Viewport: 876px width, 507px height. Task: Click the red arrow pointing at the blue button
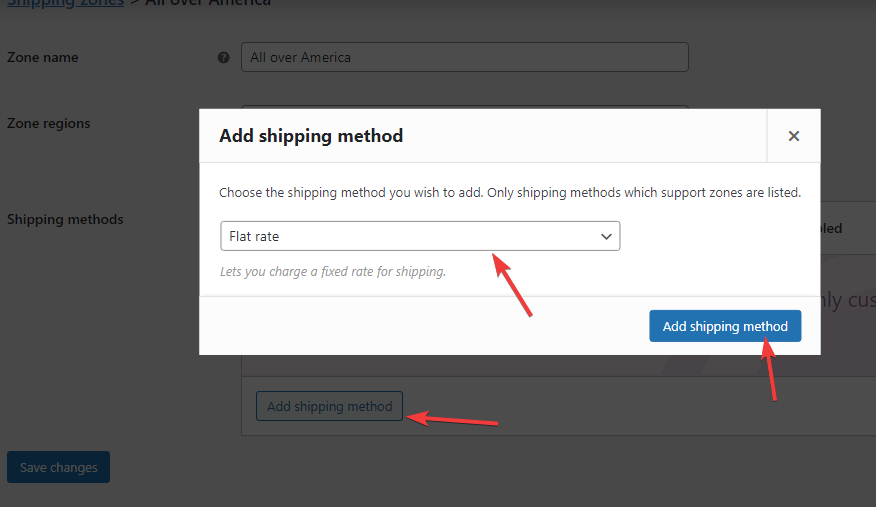point(769,370)
